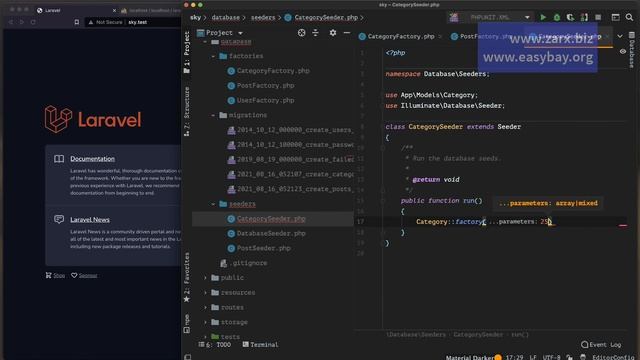Screen dimensions: 640x360
Task: Change the LF line separator in status bar
Action: 533,357
